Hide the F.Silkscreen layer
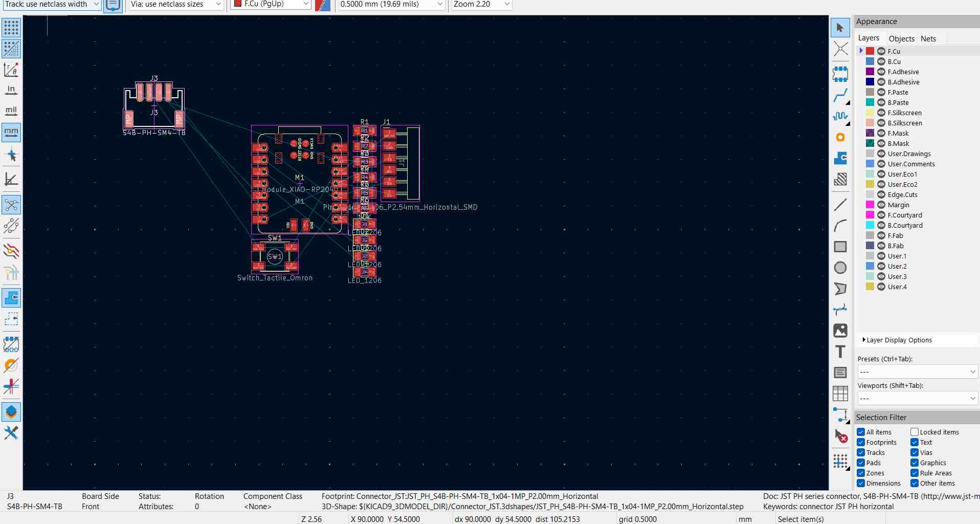The image size is (980, 524). (881, 113)
